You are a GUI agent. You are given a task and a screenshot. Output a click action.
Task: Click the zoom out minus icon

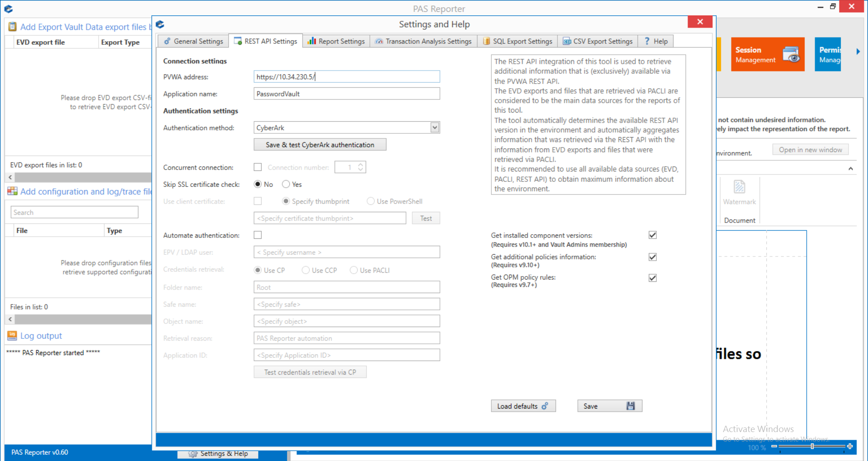pos(774,446)
